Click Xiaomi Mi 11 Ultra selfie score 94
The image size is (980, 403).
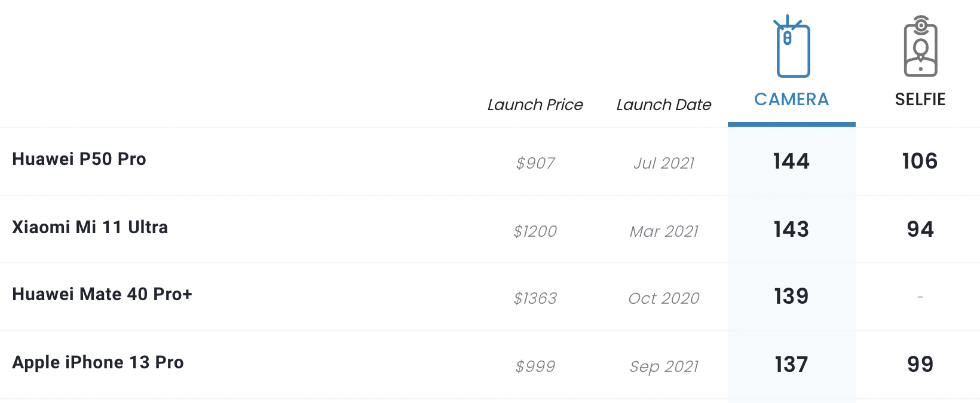[920, 229]
